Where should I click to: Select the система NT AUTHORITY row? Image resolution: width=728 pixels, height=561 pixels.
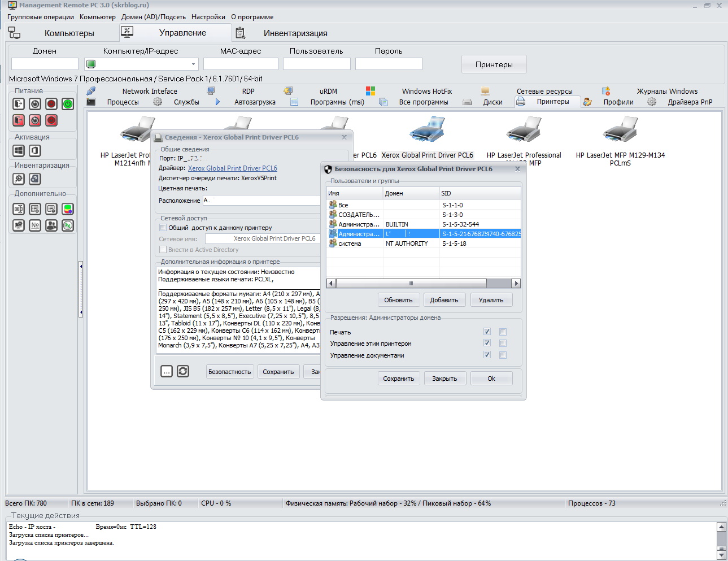(x=424, y=243)
